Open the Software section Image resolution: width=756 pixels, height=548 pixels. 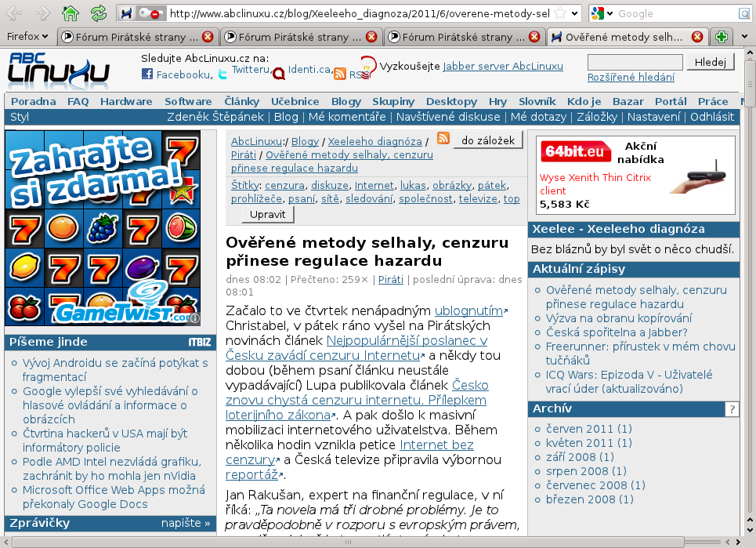click(188, 101)
